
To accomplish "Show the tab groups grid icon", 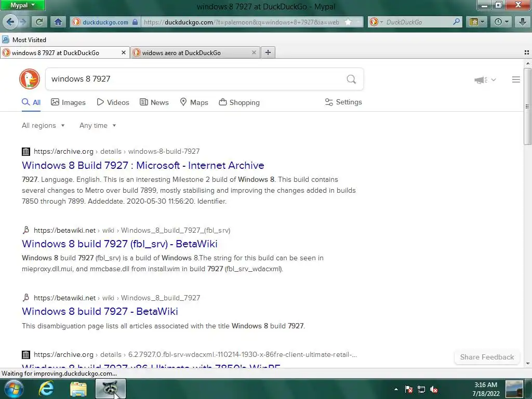I will pyautogui.click(x=527, y=52).
